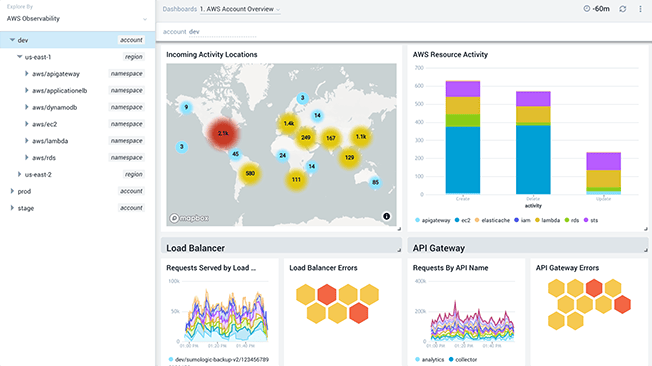Click the Update bar in the chart

click(603, 173)
